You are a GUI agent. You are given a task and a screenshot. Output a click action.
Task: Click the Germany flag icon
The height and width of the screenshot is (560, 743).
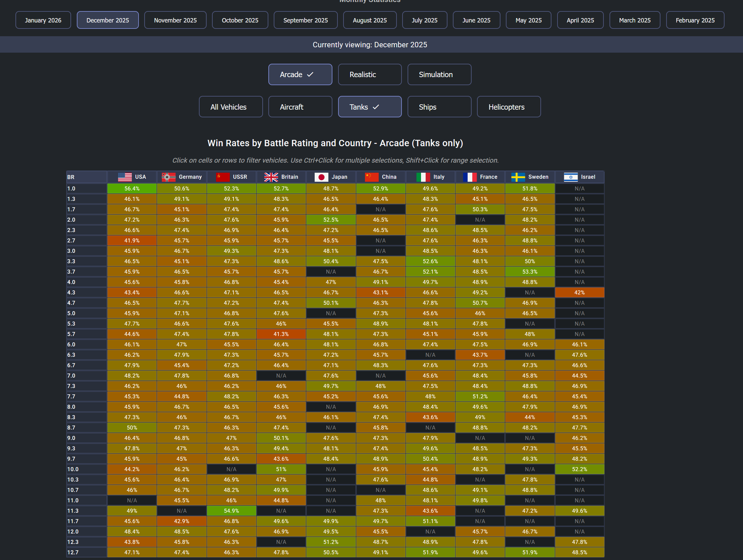169,177
